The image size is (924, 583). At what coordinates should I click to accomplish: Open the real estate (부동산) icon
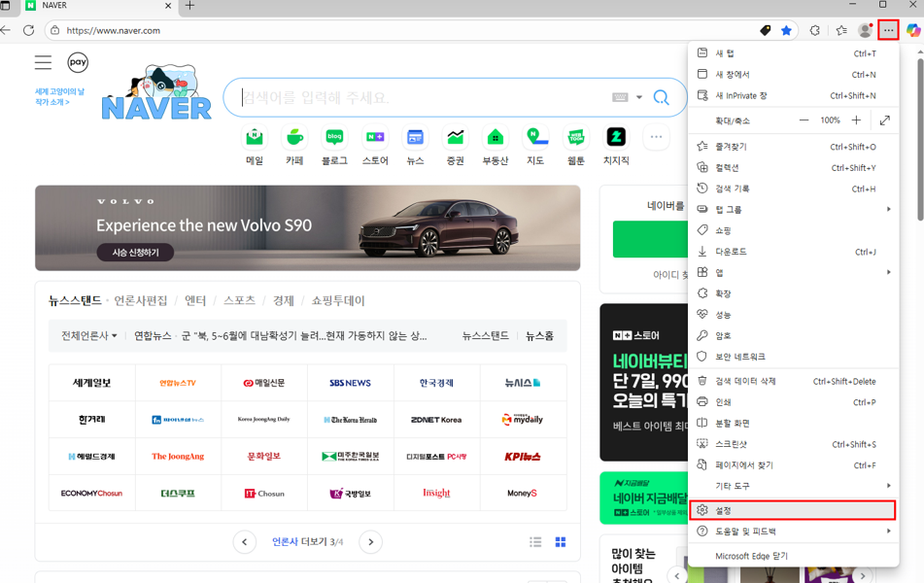click(496, 137)
